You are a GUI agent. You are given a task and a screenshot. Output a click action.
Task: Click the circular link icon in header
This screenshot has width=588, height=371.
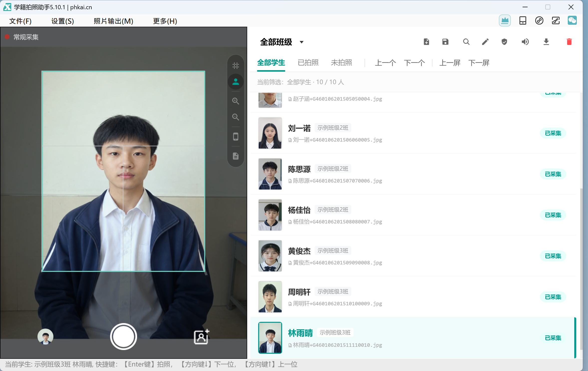(x=539, y=20)
